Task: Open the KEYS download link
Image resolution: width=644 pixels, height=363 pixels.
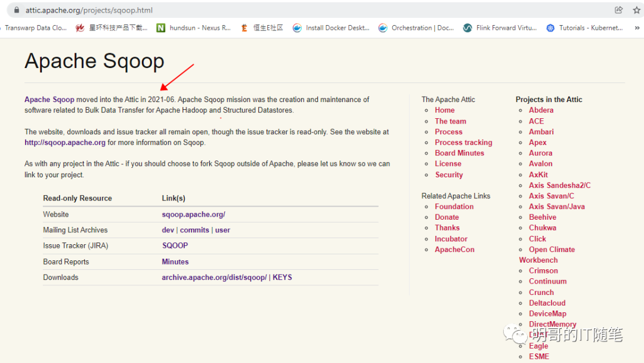Action: click(282, 278)
